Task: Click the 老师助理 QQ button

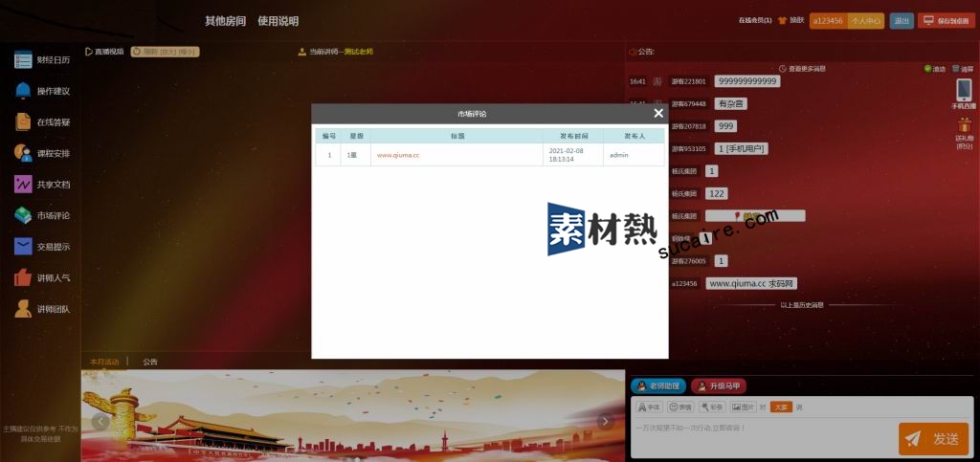Action: (658, 385)
